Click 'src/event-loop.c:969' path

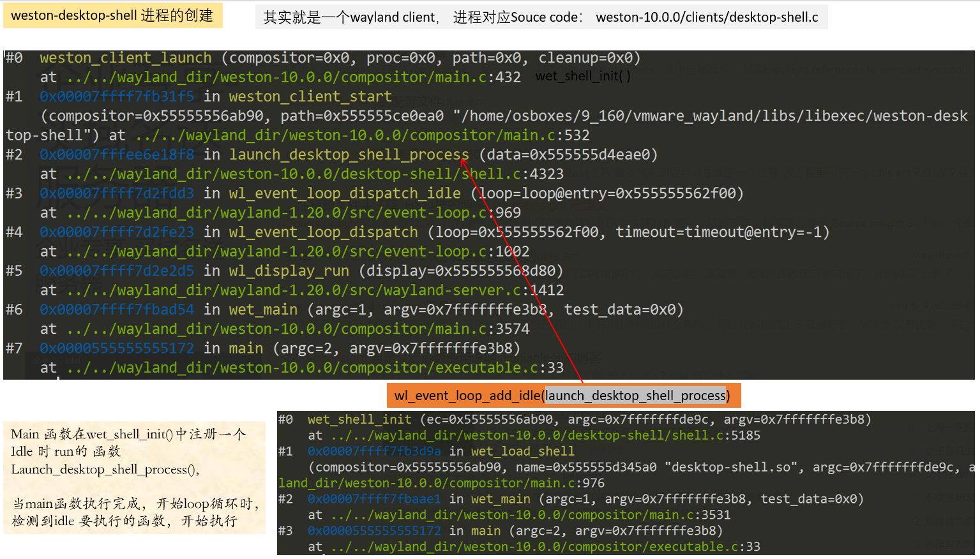(444, 212)
